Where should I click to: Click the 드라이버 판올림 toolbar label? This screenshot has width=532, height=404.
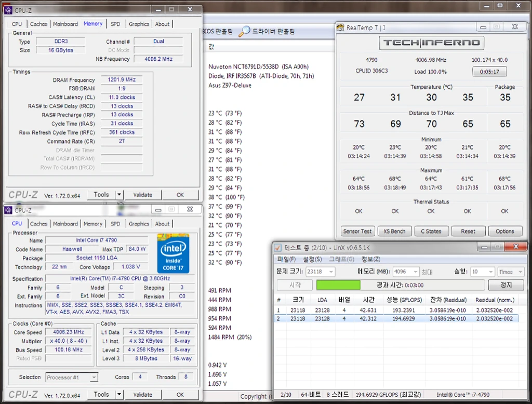coord(273,31)
